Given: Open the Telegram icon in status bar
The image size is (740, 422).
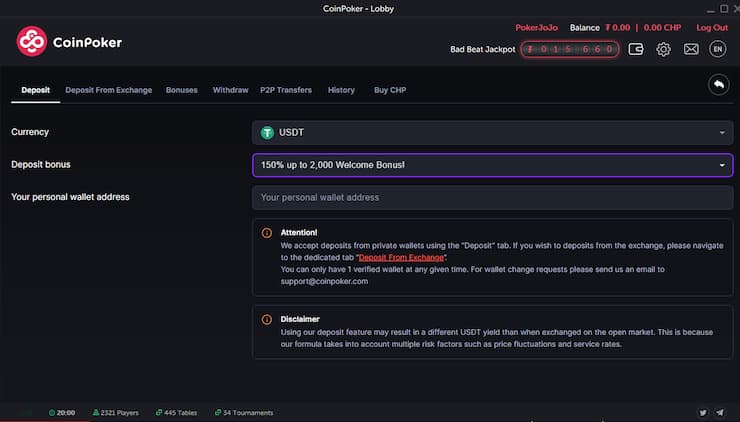Looking at the screenshot, I should click(x=720, y=413).
